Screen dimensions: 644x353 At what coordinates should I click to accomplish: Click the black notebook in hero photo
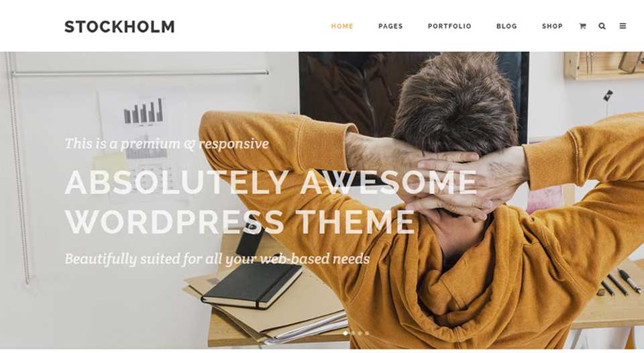(252, 285)
